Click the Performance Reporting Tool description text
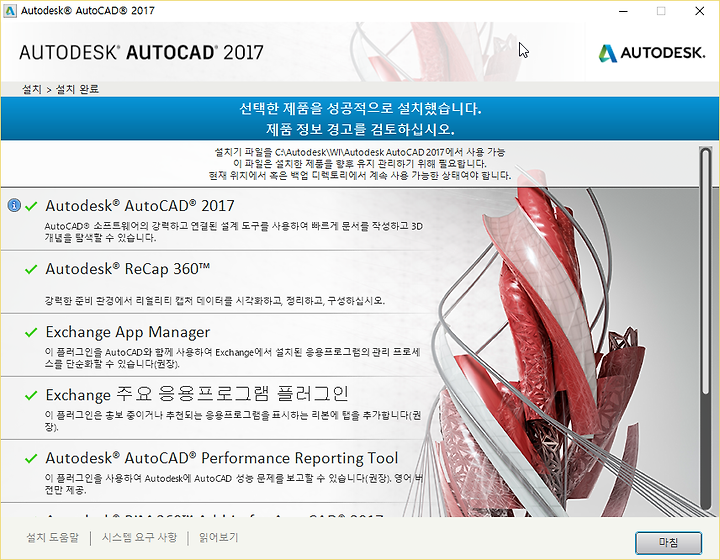 pyautogui.click(x=233, y=484)
